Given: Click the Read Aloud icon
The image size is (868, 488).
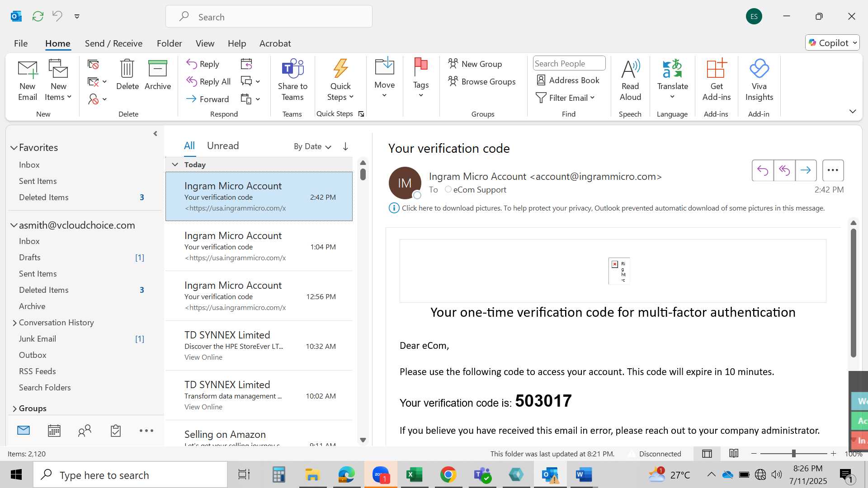Looking at the screenshot, I should coord(630,80).
